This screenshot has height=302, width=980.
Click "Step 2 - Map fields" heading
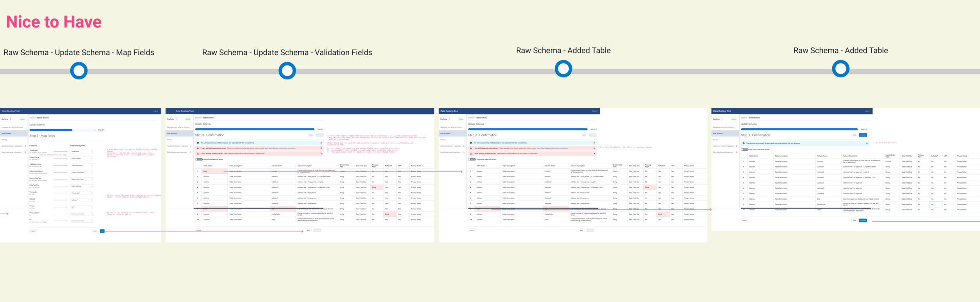(x=42, y=136)
